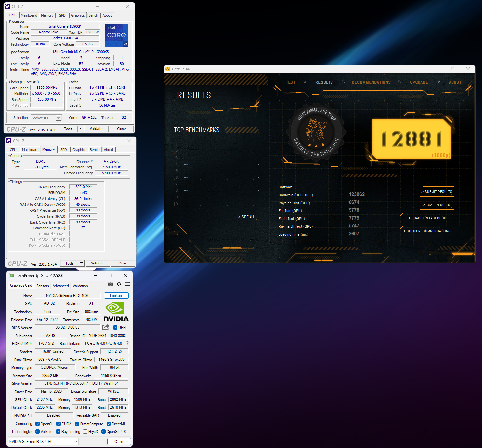Screen dimensions: 482x448
Task: Click the Lookup button in GPU-Z
Action: [116, 296]
